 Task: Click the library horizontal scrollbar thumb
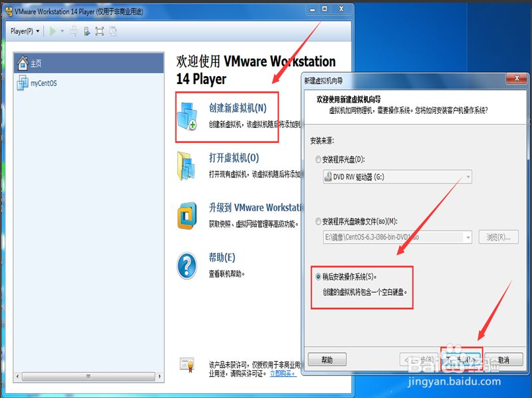[x=88, y=376]
